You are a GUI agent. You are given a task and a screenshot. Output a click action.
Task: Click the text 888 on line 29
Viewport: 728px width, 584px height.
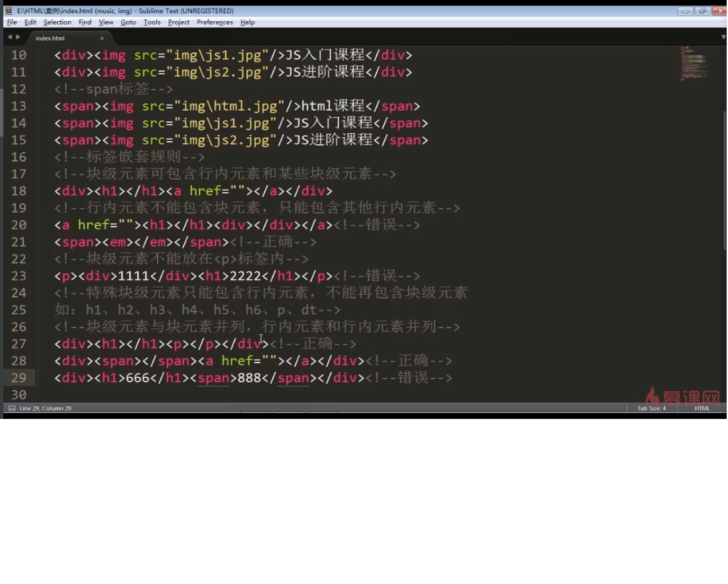tap(249, 378)
